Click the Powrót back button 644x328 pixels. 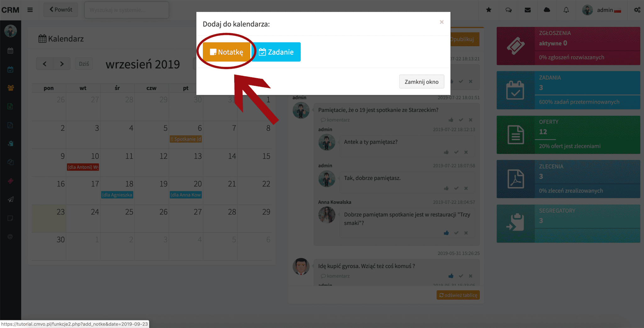click(x=61, y=10)
